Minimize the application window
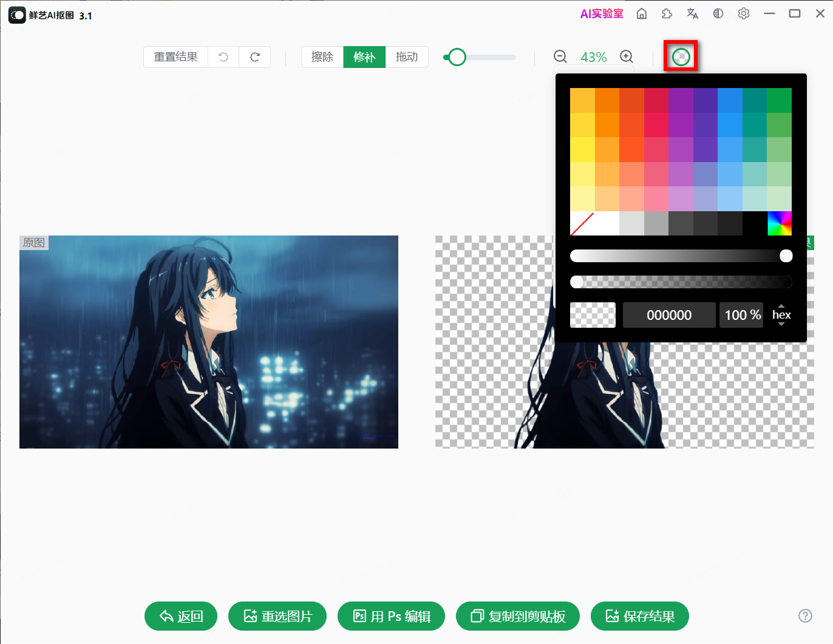This screenshot has height=644, width=833. tap(769, 13)
